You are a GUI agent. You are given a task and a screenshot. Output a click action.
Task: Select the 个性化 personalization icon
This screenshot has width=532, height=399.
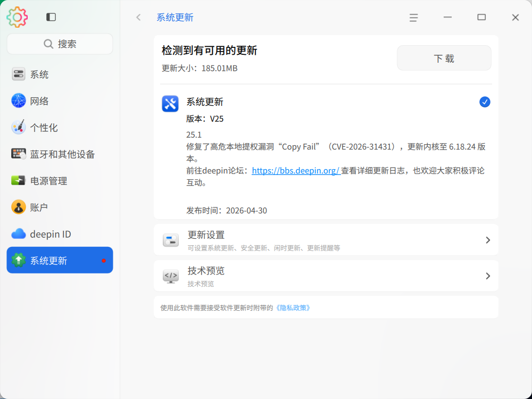point(19,128)
